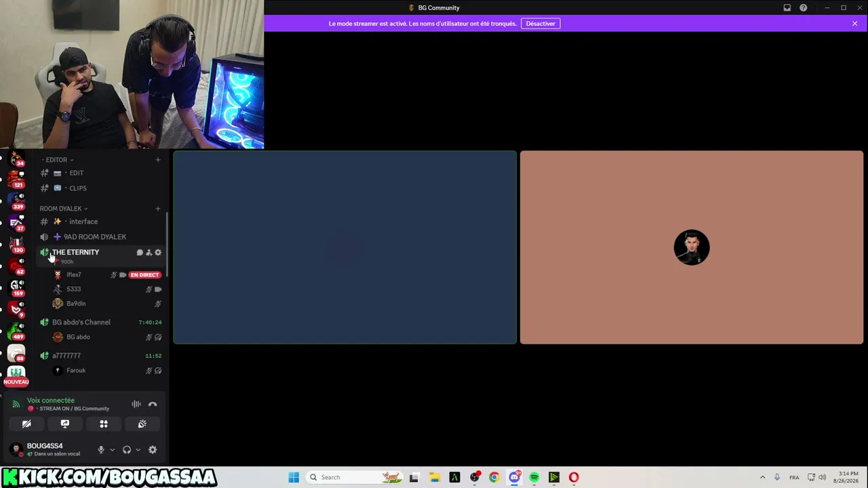868x488 pixels.
Task: Open server with 159 notifications badge
Action: [x=16, y=289]
